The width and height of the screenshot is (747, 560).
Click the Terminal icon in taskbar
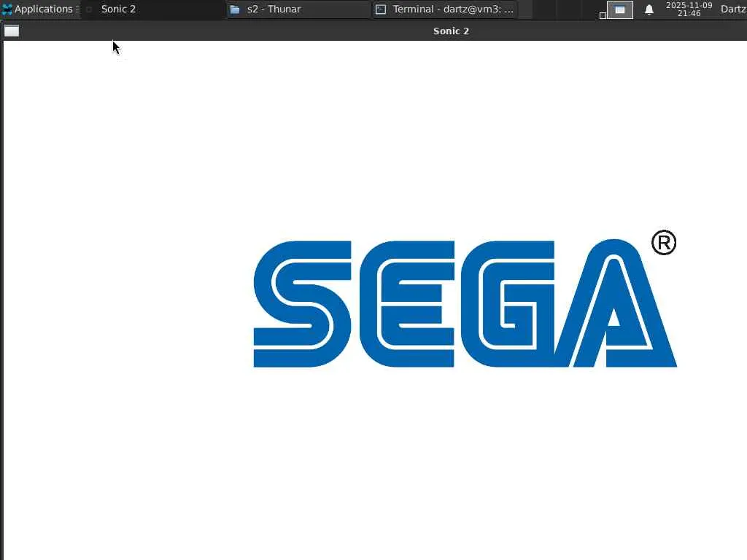tap(381, 9)
